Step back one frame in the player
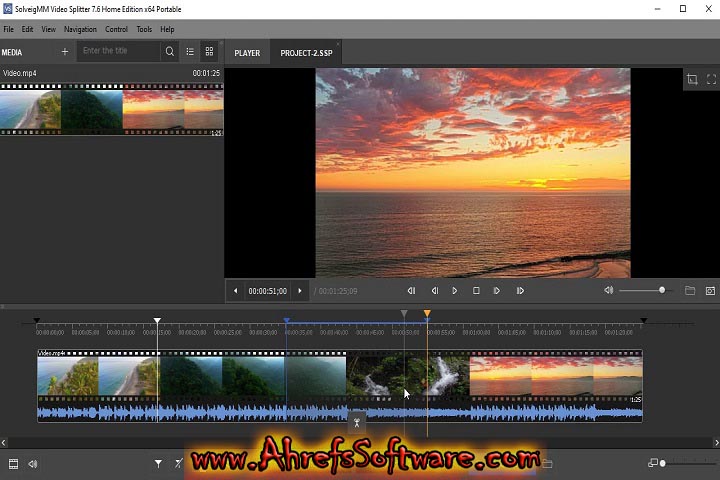The width and height of the screenshot is (720, 480). click(x=434, y=291)
